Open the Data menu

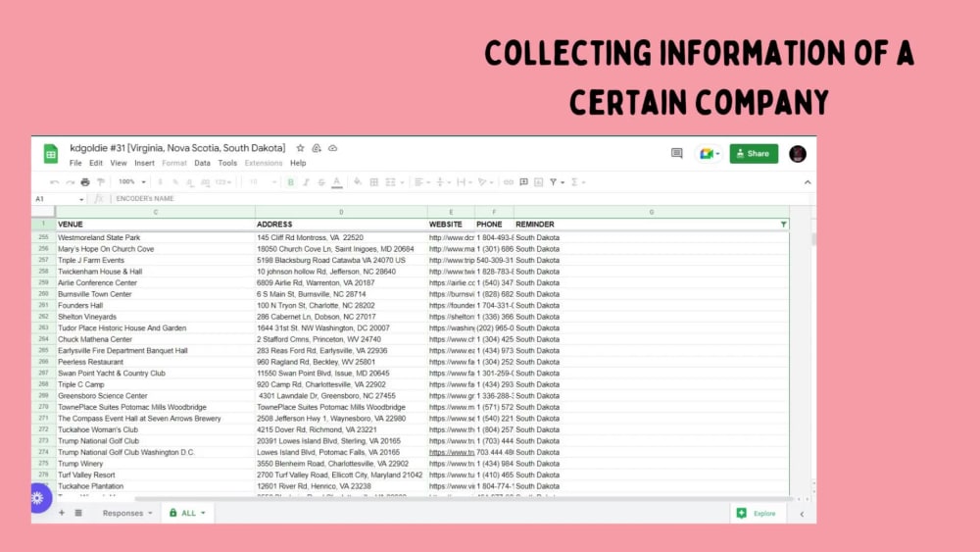tap(203, 163)
